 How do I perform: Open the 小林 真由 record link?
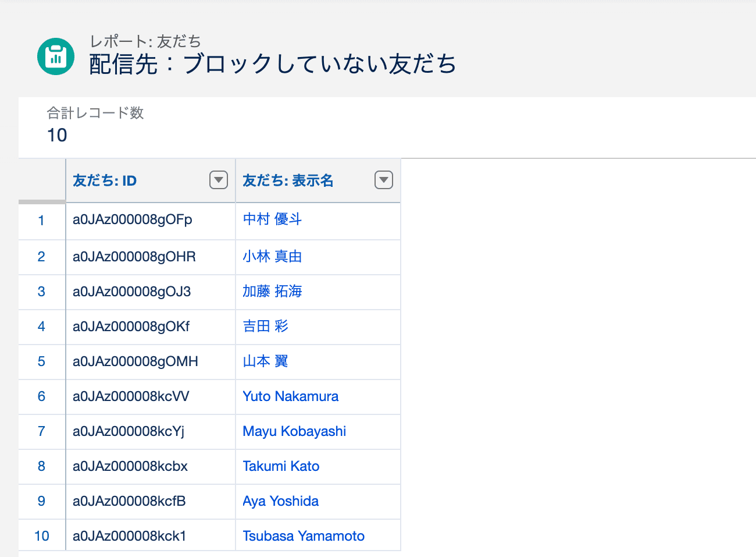click(x=272, y=257)
